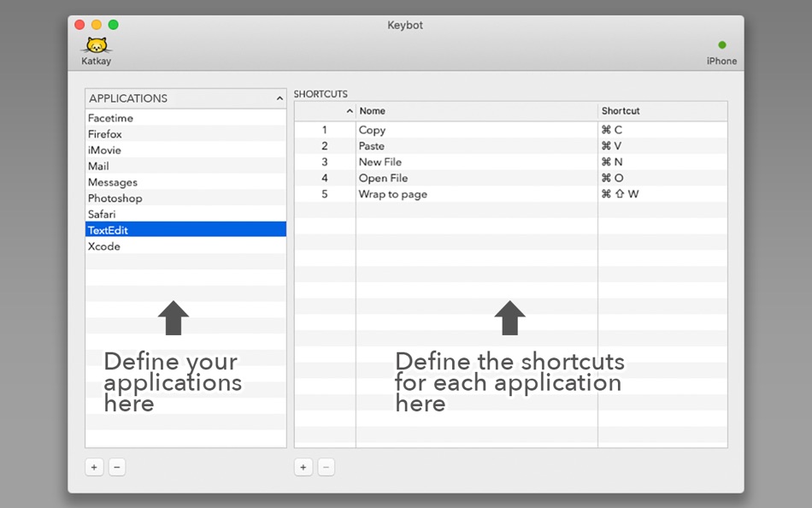This screenshot has height=508, width=812.
Task: Click the Katkay cat icon
Action: click(97, 45)
